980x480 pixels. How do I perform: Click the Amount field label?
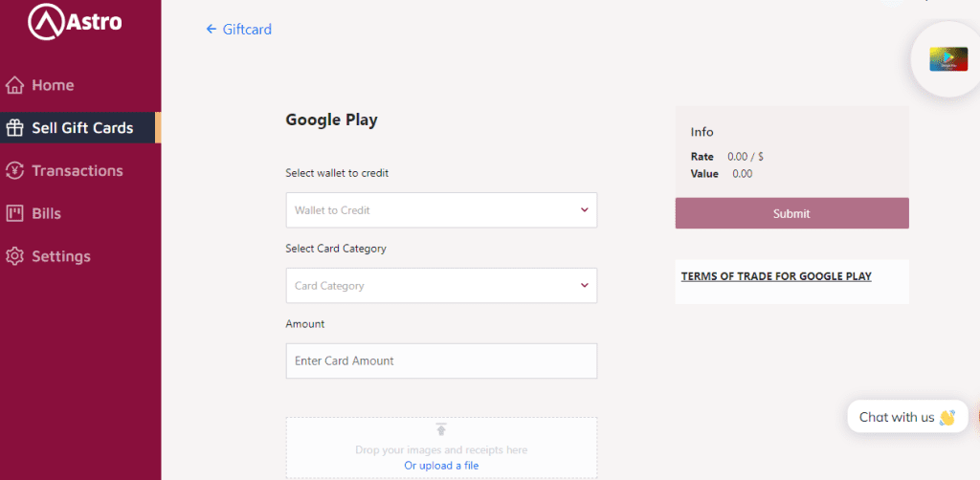[305, 324]
